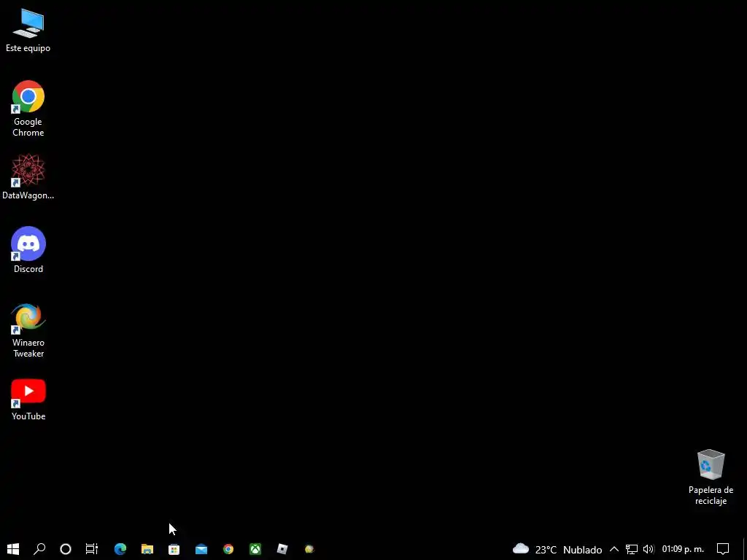Open the network status tray icon
Image resolution: width=747 pixels, height=560 pixels.
[632, 550]
